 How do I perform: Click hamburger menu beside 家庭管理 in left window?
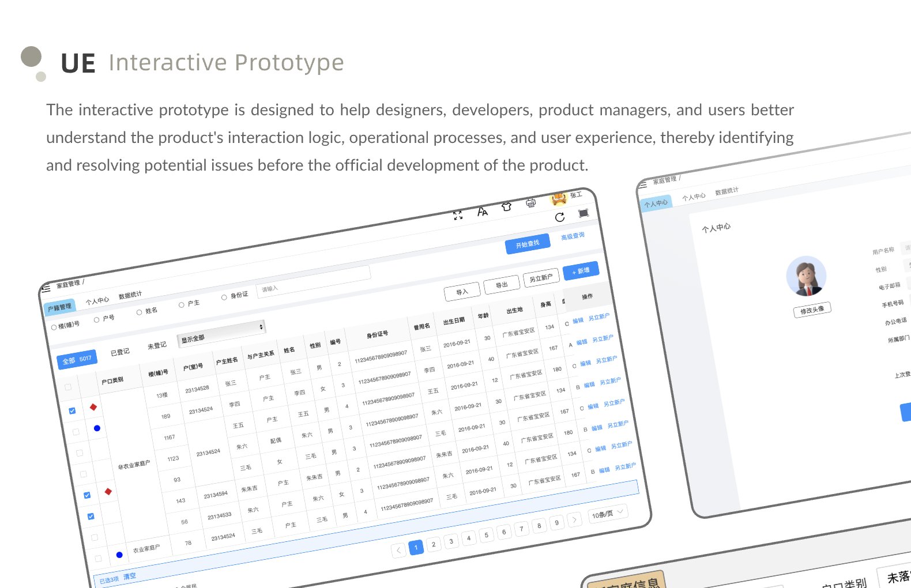click(x=46, y=288)
